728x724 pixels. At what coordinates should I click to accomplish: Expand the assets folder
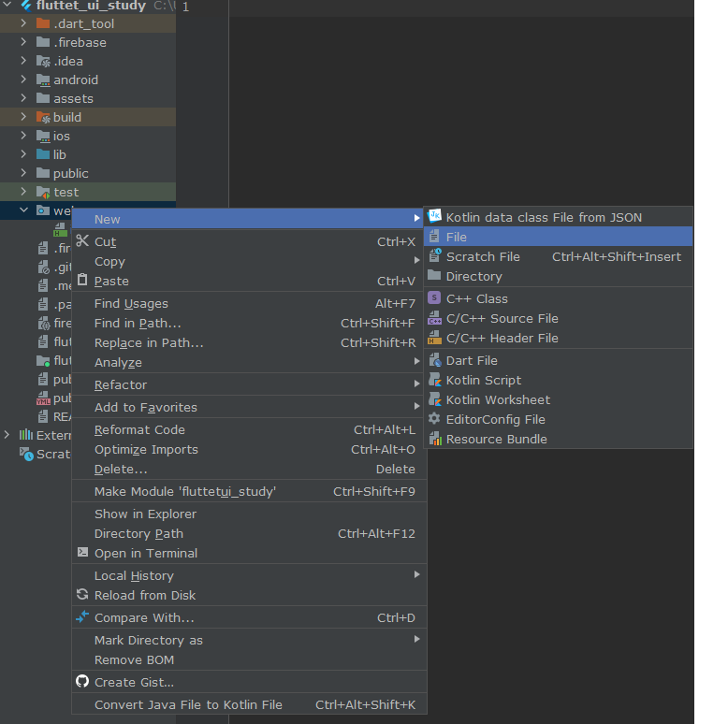(23, 98)
